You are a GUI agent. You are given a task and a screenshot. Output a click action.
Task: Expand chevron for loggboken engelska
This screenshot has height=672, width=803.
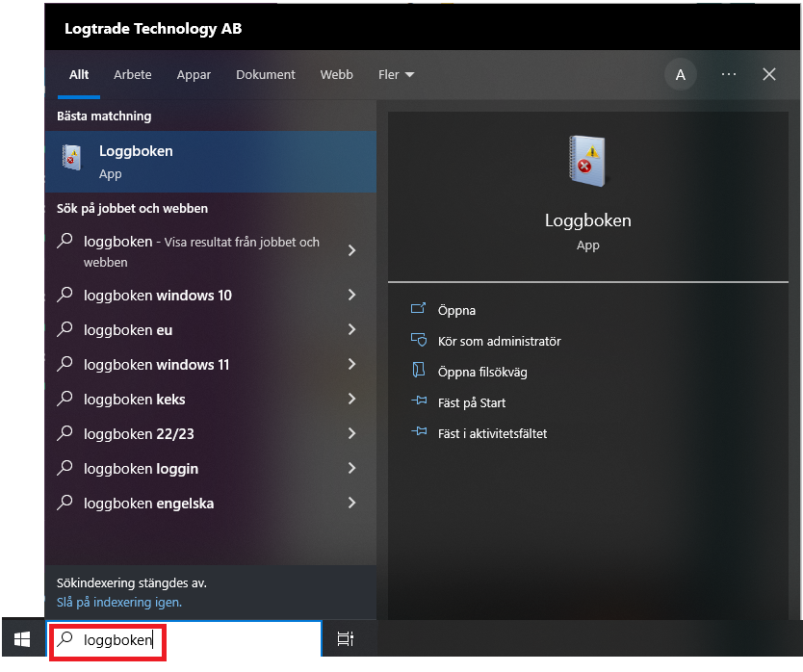point(351,503)
